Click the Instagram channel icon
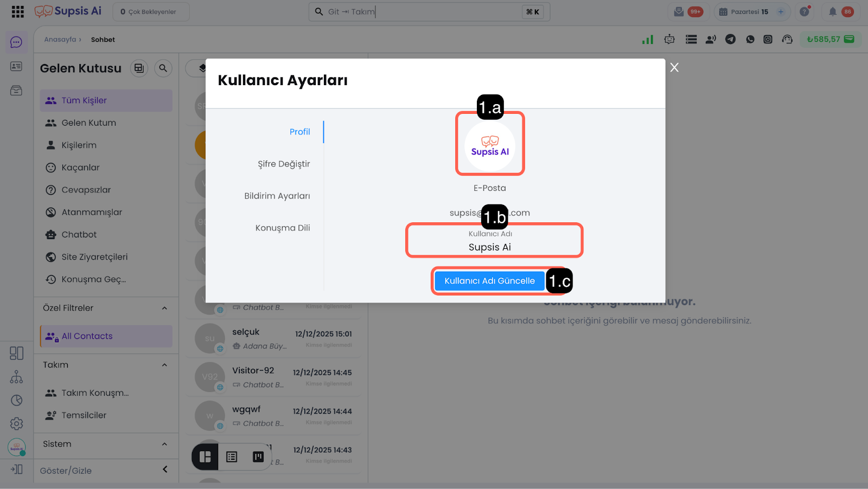Viewport: 868px width, 489px height. [x=768, y=39]
